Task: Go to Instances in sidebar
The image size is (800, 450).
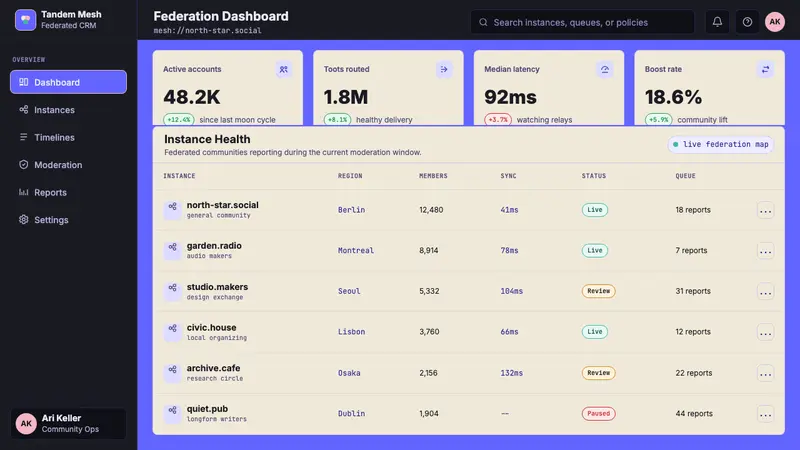Action: click(68, 110)
